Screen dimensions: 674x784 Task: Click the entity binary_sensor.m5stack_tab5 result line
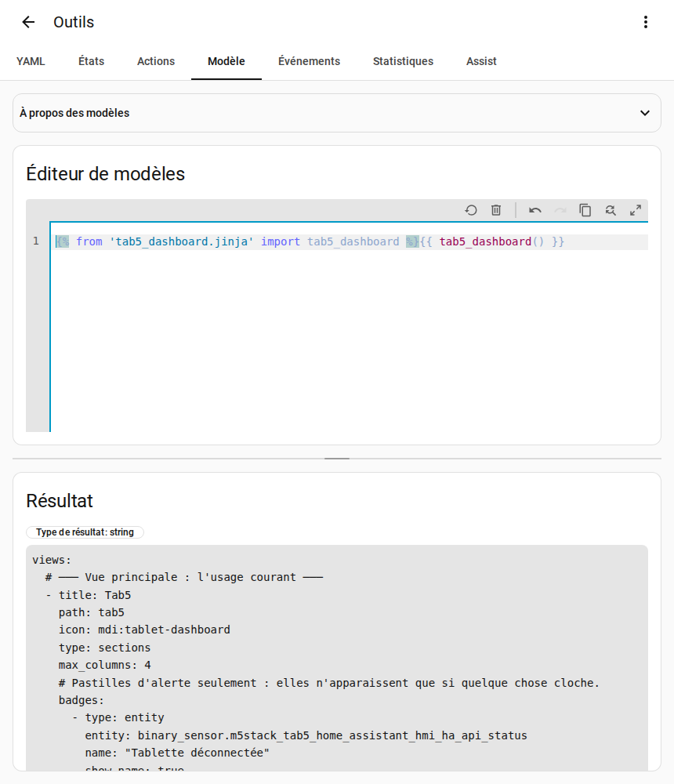point(306,735)
